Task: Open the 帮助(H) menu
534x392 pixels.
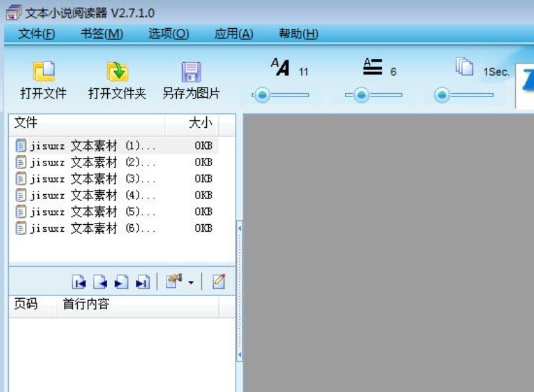Action: point(299,34)
